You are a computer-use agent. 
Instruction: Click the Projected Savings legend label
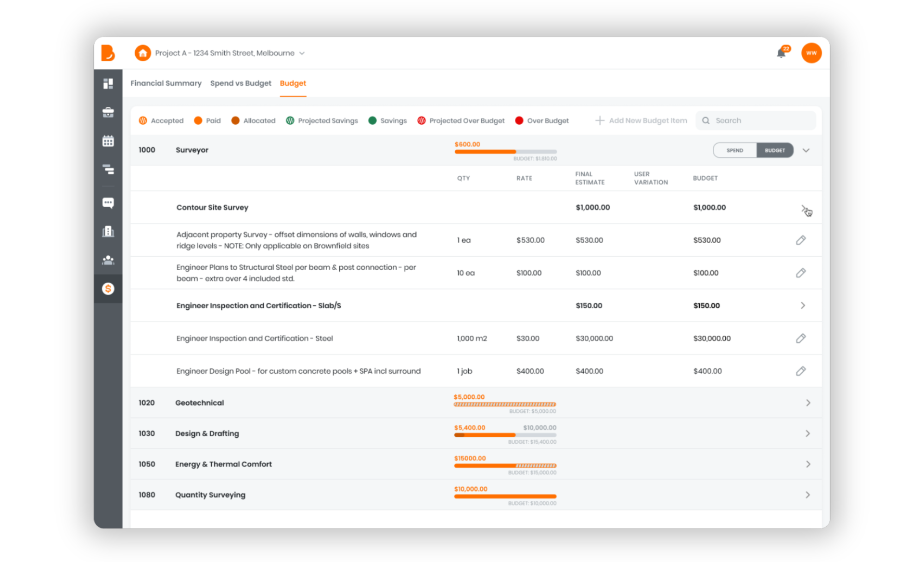point(328,120)
